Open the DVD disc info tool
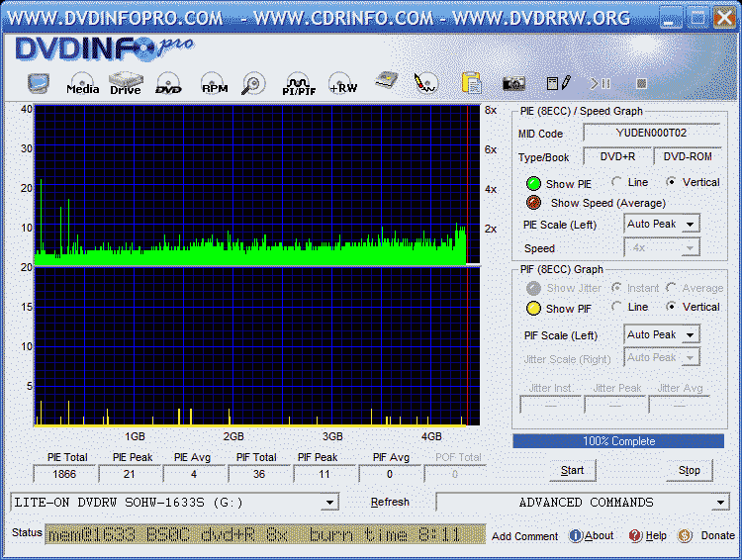The height and width of the screenshot is (560, 742). coord(168,84)
